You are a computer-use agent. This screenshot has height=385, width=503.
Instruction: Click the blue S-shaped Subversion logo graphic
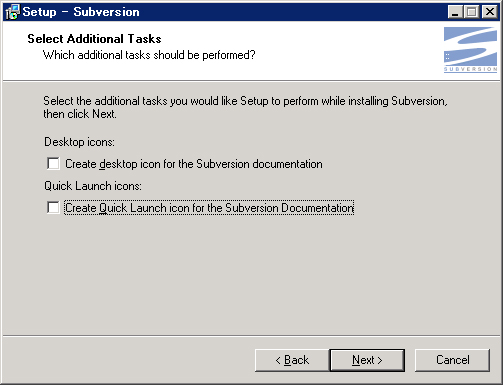pos(470,46)
